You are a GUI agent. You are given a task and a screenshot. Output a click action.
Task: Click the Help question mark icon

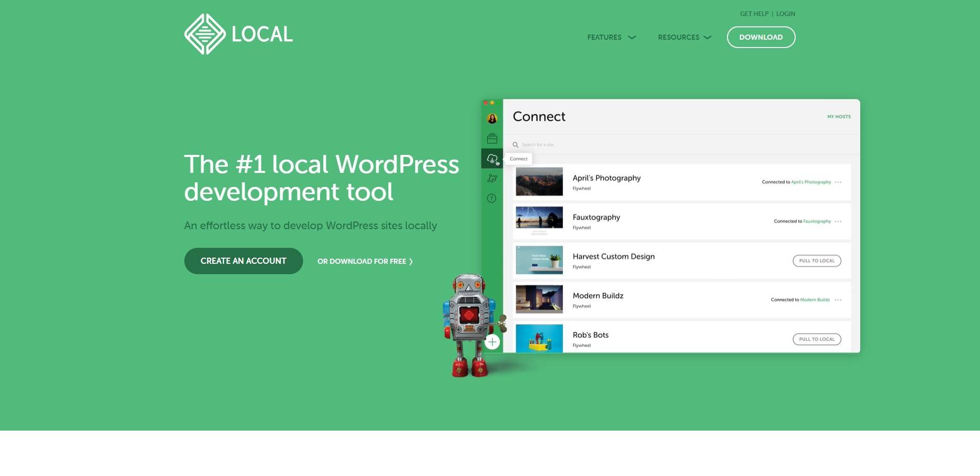492,198
